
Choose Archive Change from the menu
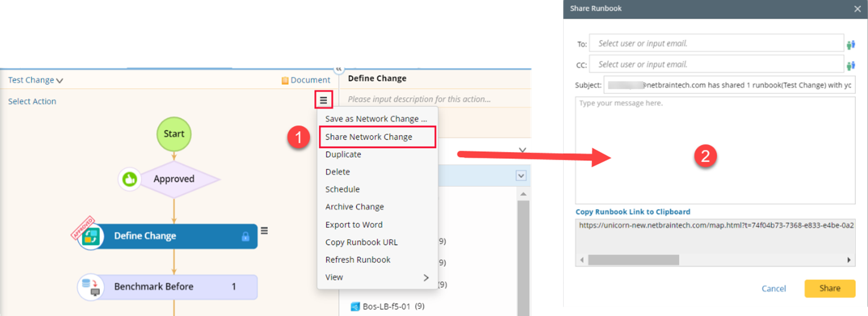(x=355, y=207)
